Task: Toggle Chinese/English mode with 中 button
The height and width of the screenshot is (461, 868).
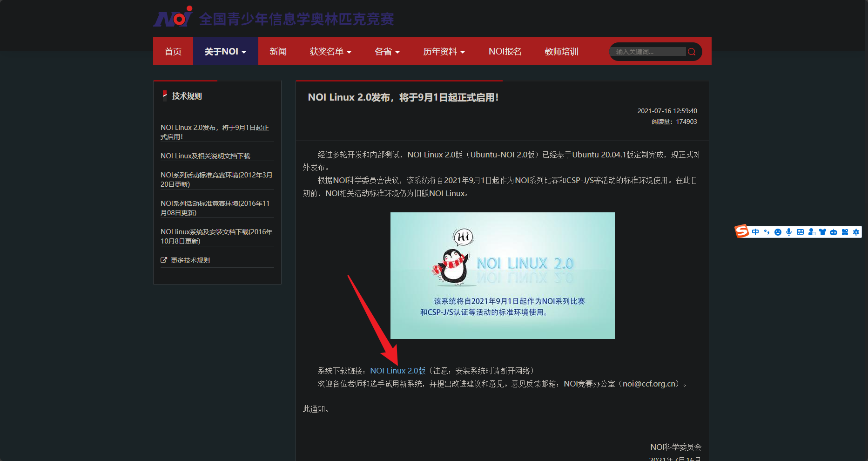Action: click(x=755, y=232)
